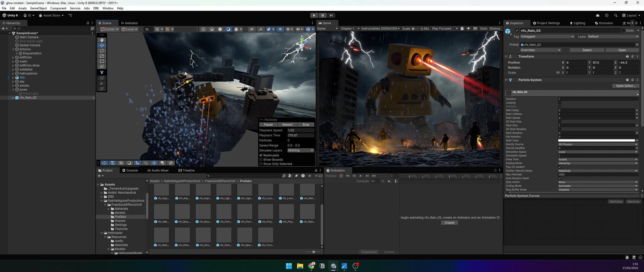Switch to the Console tab
The height and width of the screenshot is (272, 644).
point(130,171)
